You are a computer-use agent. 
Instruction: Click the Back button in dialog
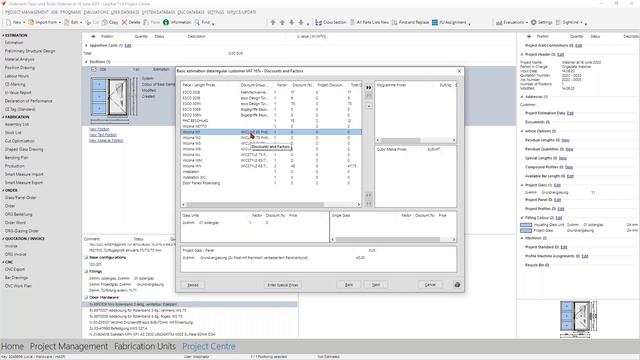[x=349, y=284]
